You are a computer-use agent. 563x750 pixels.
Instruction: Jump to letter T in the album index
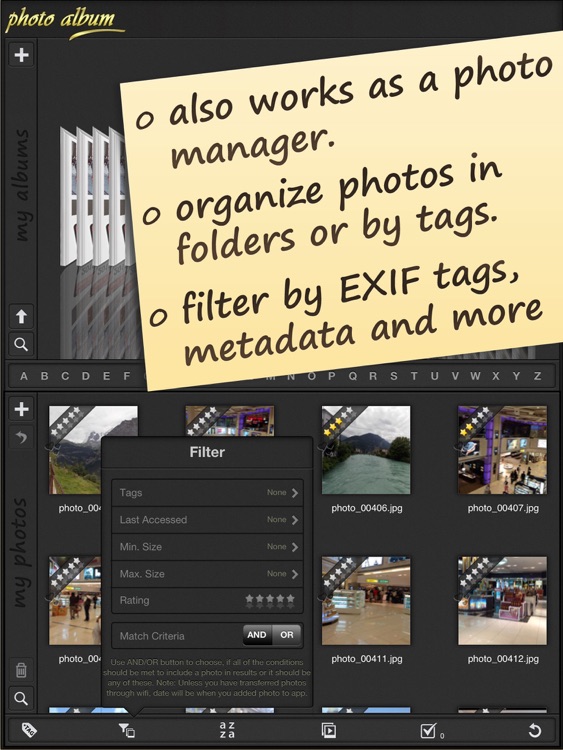pyautogui.click(x=414, y=376)
